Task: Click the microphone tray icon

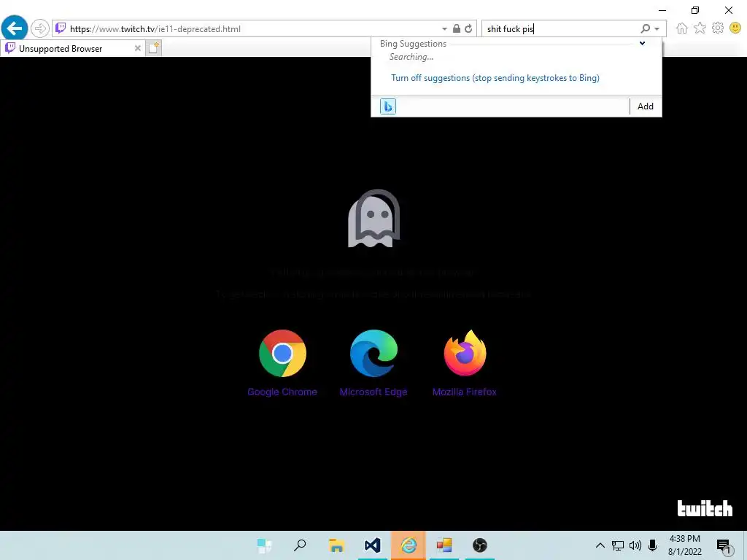Action: coord(653,545)
